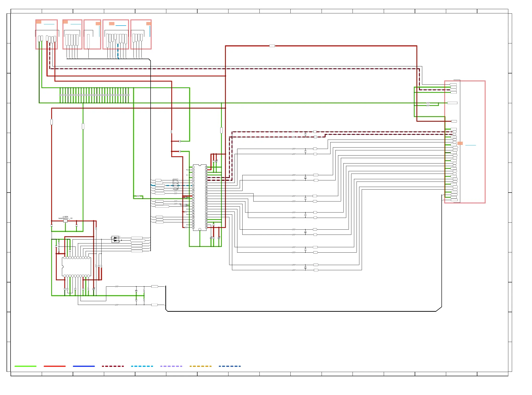Viewport: 532px width, 395px height.
Task: Click the U1050 NJM2845DL1_33 regulator symbol
Action: point(65,221)
